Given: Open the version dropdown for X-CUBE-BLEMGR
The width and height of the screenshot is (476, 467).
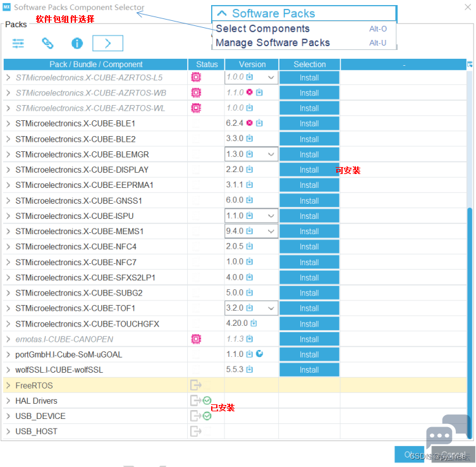Looking at the screenshot, I should pyautogui.click(x=271, y=154).
